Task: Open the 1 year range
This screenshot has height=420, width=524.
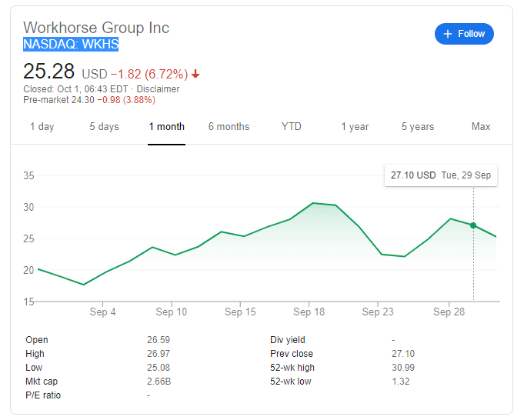Action: [x=355, y=127]
